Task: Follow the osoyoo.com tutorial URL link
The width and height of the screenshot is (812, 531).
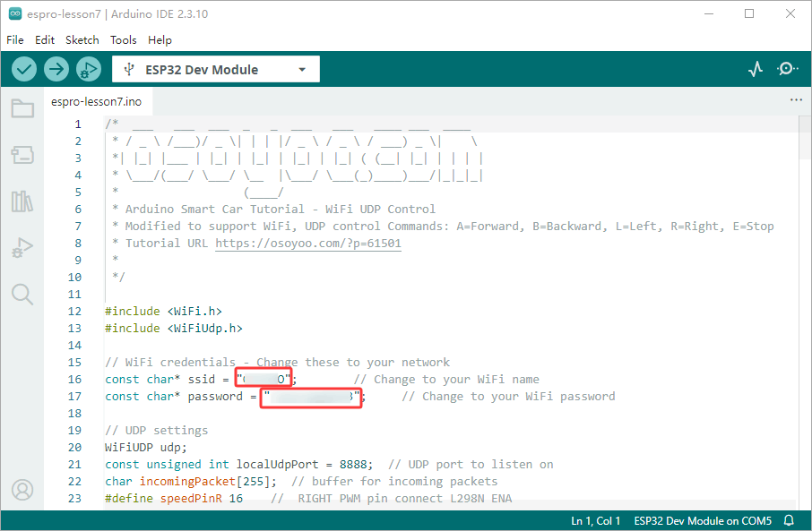Action: (308, 244)
